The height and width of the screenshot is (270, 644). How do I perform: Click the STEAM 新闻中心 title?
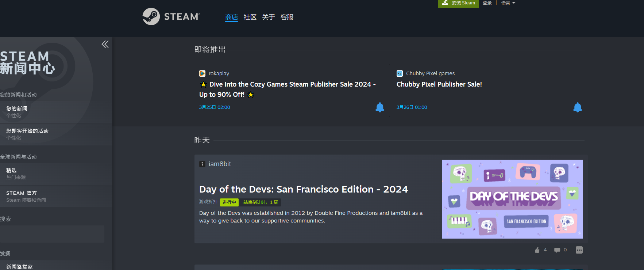28,62
